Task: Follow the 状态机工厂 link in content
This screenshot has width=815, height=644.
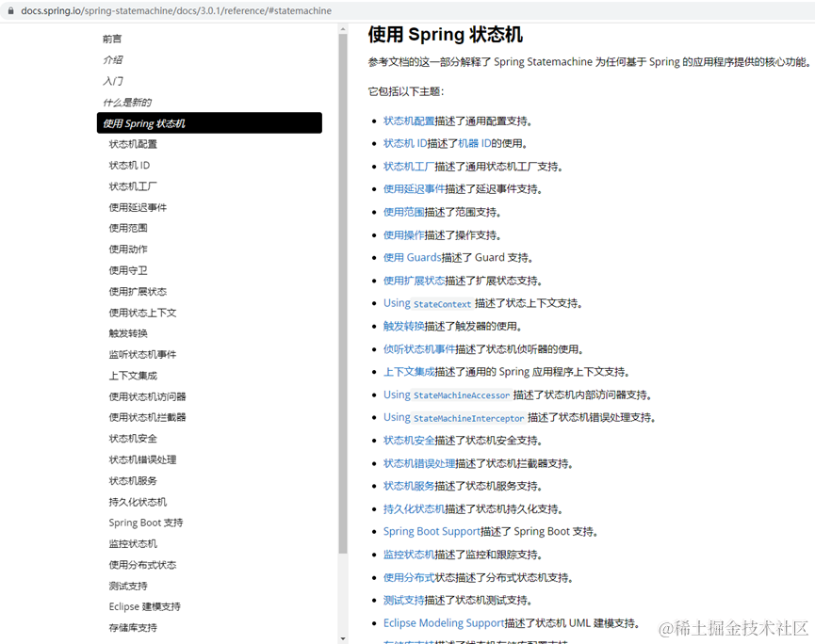Action: pos(409,167)
